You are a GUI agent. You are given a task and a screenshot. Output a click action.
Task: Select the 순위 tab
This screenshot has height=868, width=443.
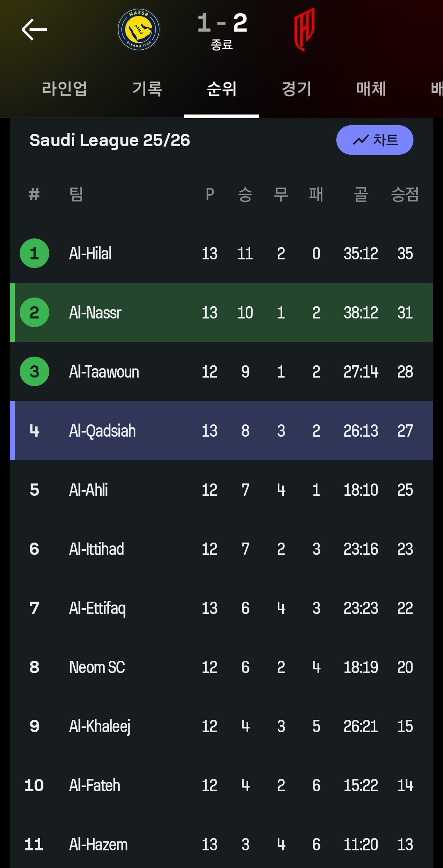point(221,89)
